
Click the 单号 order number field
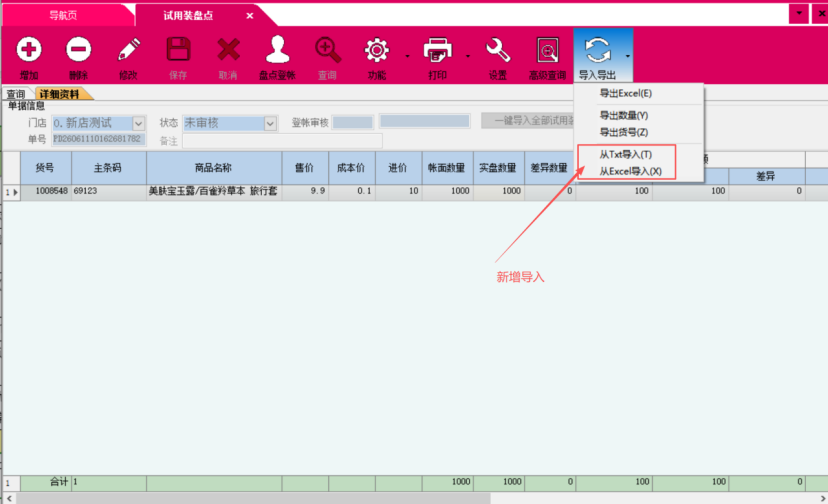tap(99, 139)
